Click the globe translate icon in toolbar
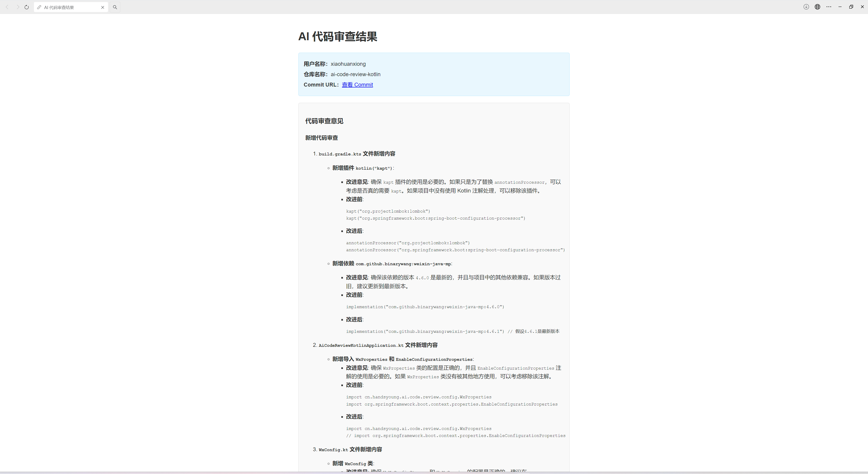 (817, 7)
